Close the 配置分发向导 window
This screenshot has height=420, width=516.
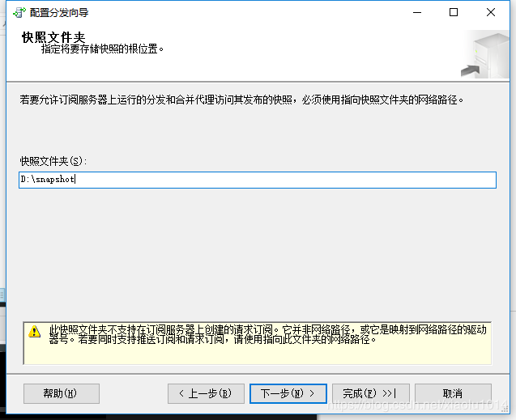[x=491, y=12]
